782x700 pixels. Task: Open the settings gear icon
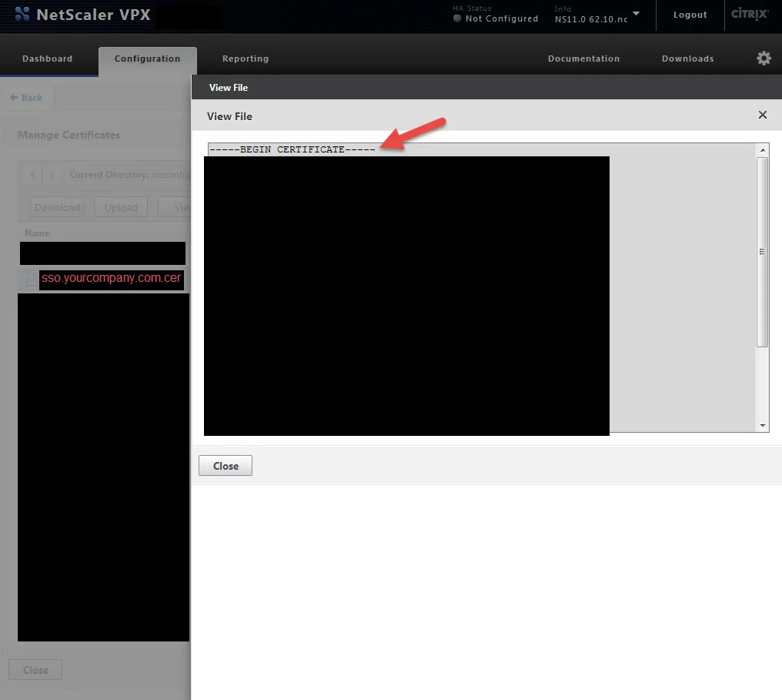pyautogui.click(x=764, y=59)
